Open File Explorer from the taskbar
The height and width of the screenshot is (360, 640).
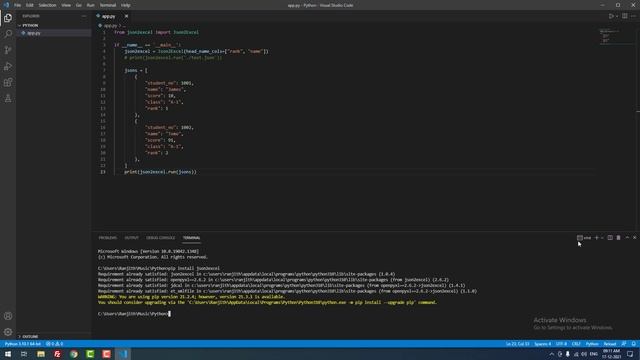point(41,354)
